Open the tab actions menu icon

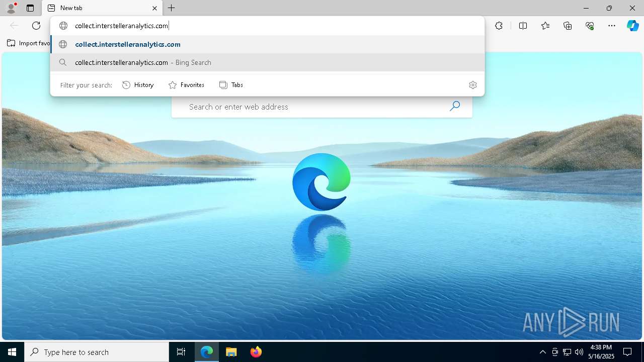(x=30, y=8)
